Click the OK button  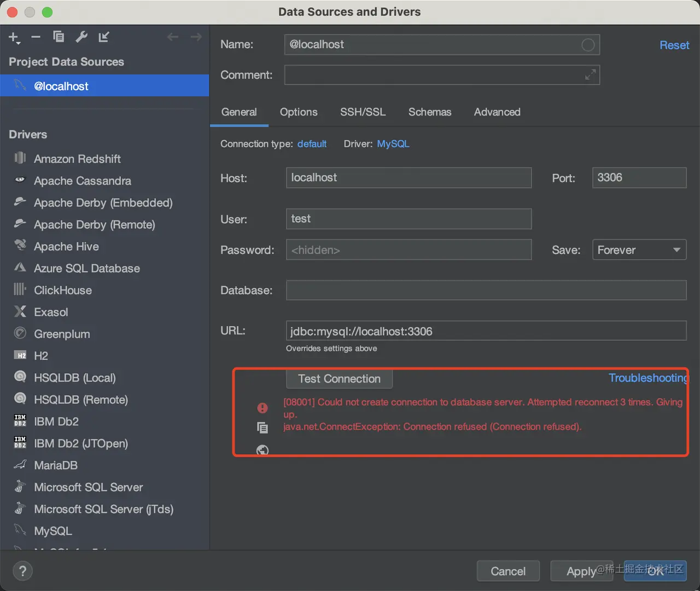655,571
